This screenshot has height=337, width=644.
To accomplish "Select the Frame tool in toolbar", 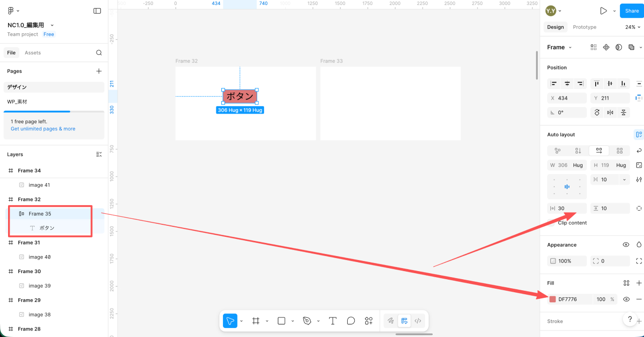I will [256, 321].
